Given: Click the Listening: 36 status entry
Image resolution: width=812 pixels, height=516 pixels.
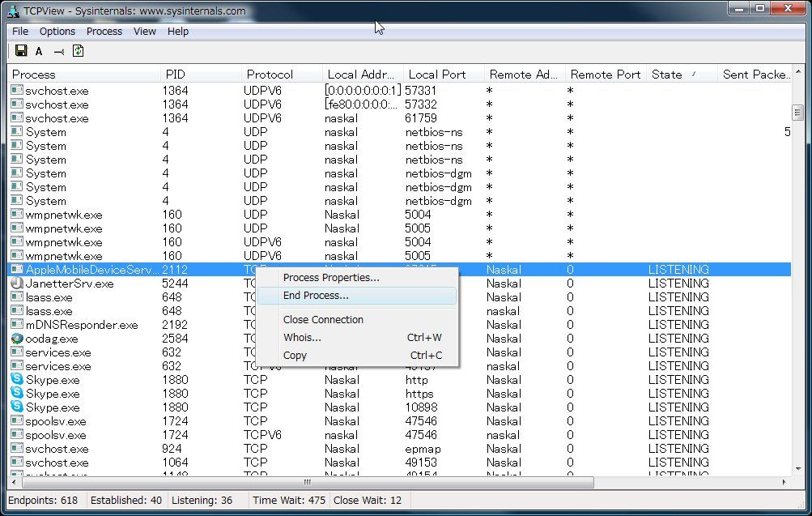Looking at the screenshot, I should pos(202,500).
